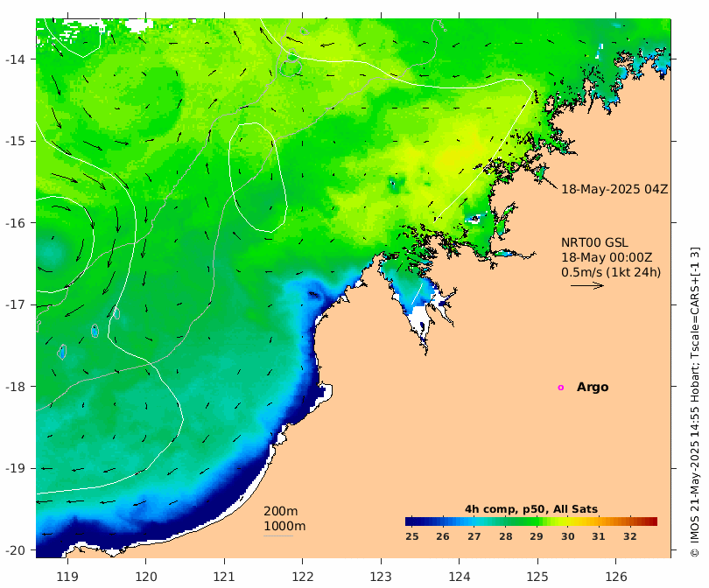Click the temperature colorbar at 25
The image size is (709, 588).
(412, 521)
